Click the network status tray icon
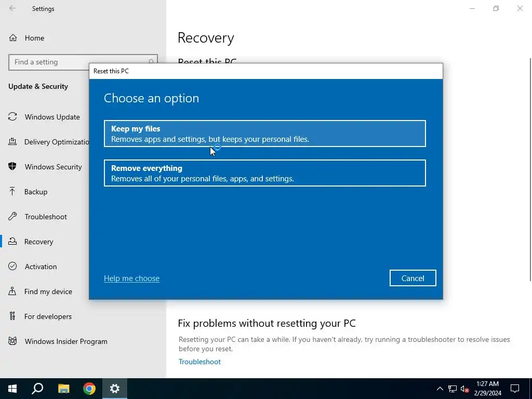Image resolution: width=532 pixels, height=399 pixels. pos(453,389)
